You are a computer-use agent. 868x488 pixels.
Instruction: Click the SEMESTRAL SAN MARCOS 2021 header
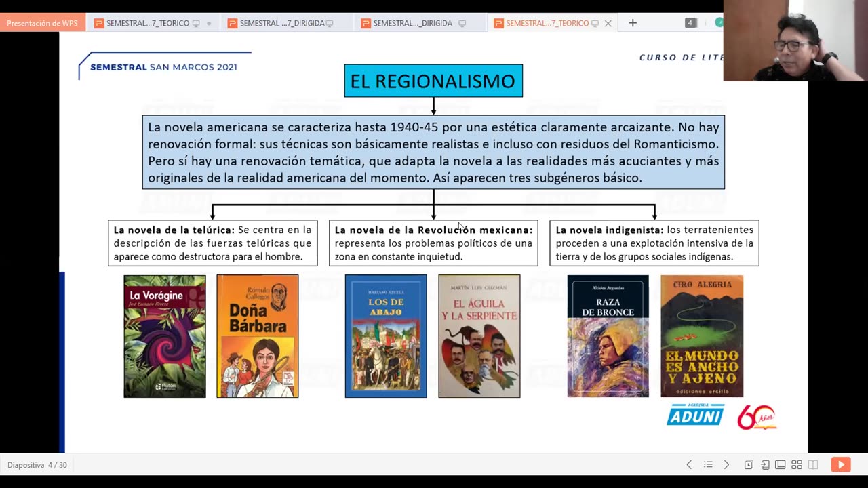coord(163,67)
